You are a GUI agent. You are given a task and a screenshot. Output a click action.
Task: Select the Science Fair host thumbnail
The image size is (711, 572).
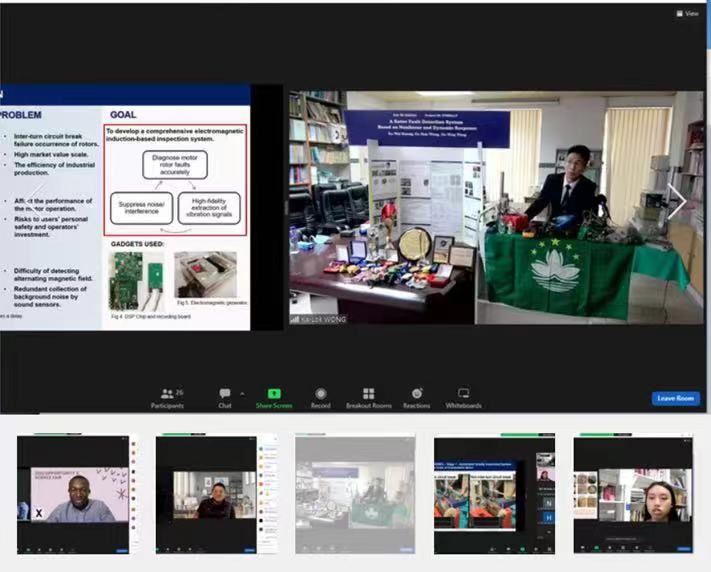point(73,494)
